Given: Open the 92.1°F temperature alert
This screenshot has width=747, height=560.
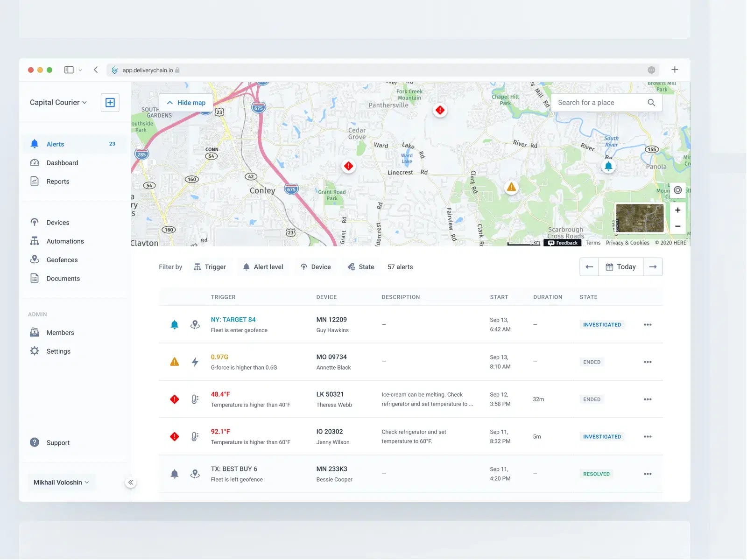Looking at the screenshot, I should [x=220, y=432].
